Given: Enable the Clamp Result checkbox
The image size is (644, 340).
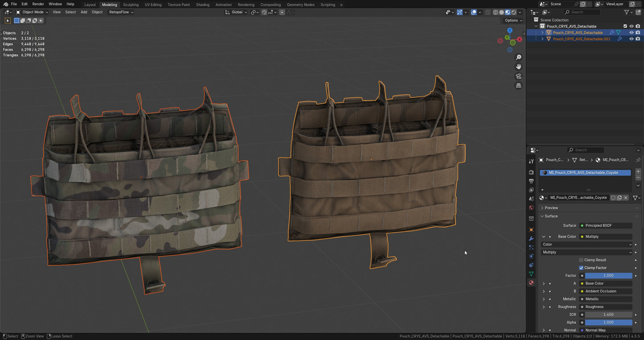Looking at the screenshot, I should pyautogui.click(x=581, y=260).
